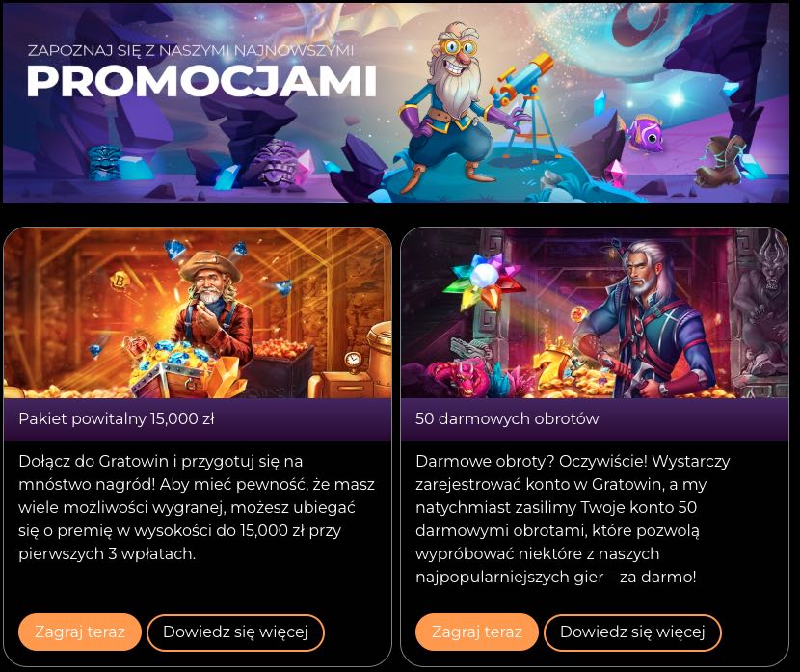
Task: Select the 50 darmowych obrotów title
Action: (x=507, y=419)
